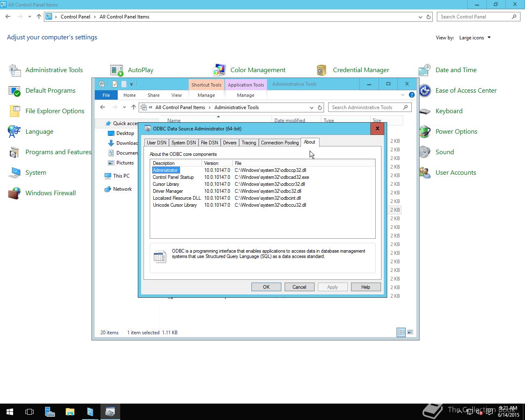Click the Search Administrative Tools field
This screenshot has width=525, height=420.
[370, 107]
